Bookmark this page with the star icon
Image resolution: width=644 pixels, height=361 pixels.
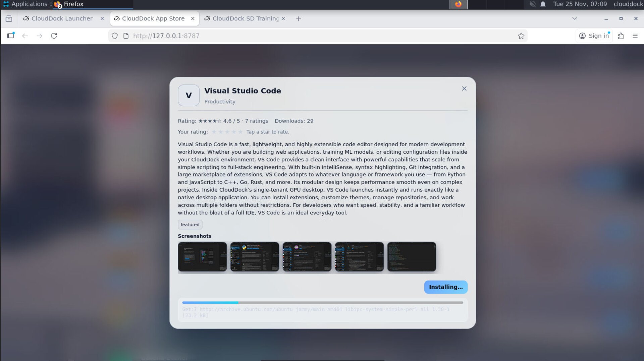click(x=521, y=36)
